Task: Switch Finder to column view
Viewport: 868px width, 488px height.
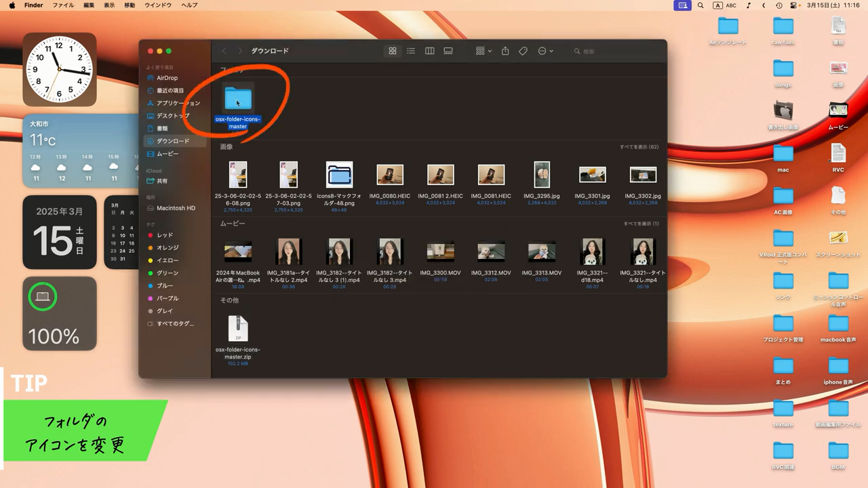Action: (x=429, y=51)
